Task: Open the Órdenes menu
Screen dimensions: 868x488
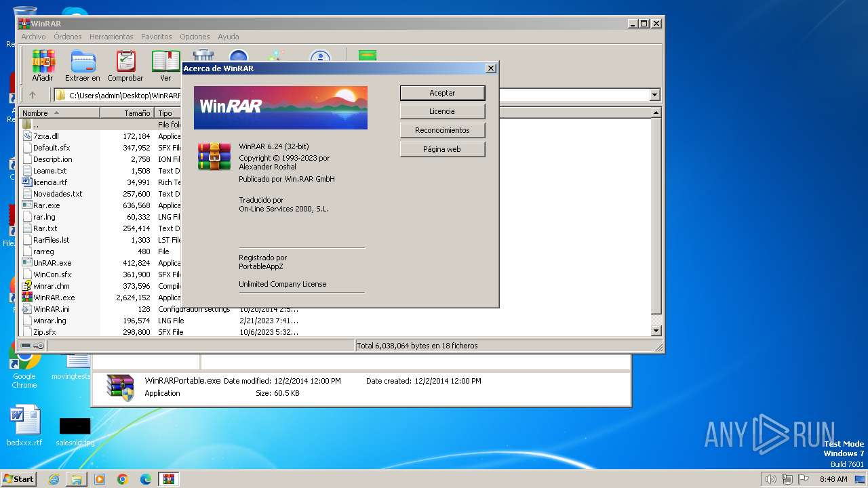Action: (x=68, y=37)
